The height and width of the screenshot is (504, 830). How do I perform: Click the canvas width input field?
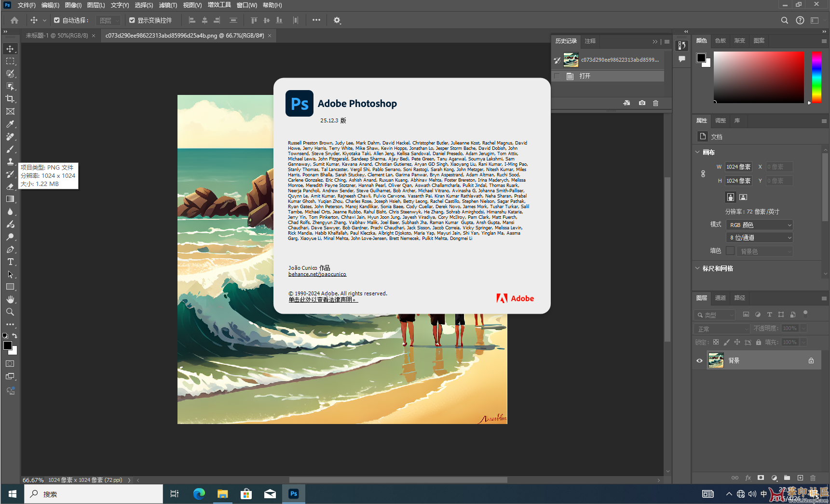738,167
